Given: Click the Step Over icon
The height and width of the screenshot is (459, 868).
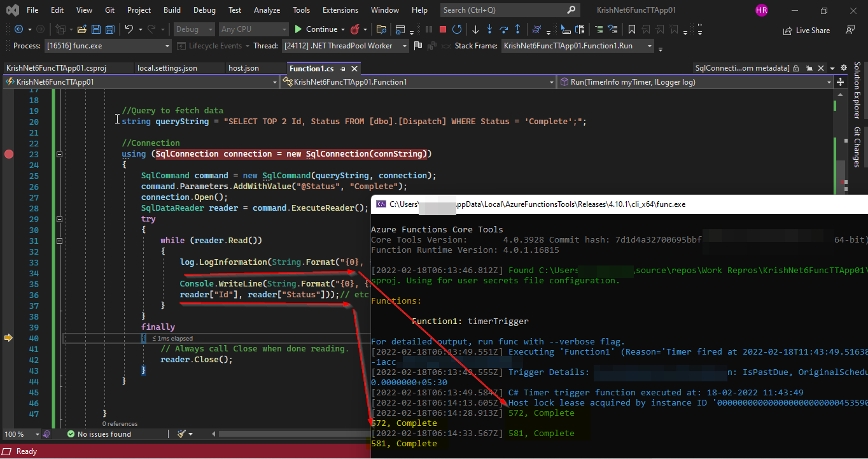Looking at the screenshot, I should click(503, 29).
